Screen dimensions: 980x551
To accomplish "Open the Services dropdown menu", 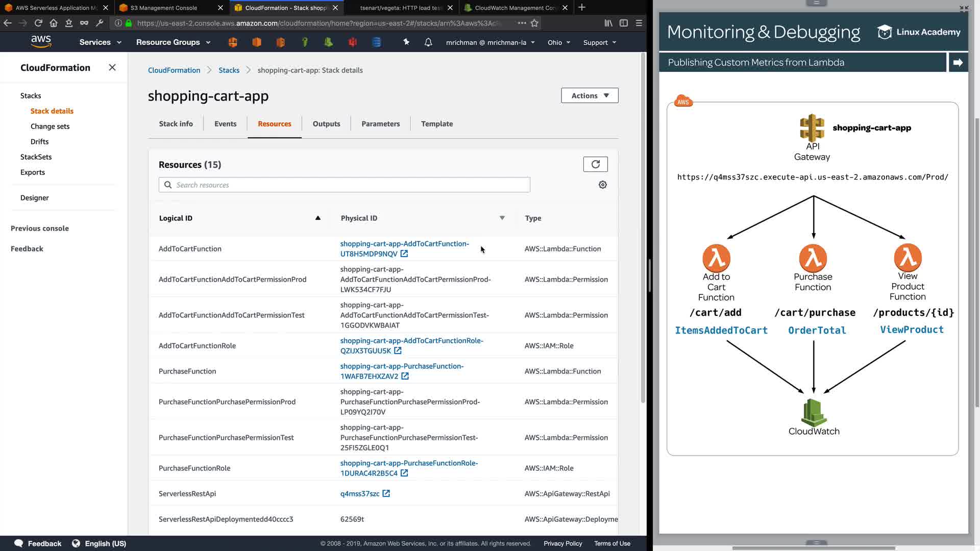I will point(100,42).
